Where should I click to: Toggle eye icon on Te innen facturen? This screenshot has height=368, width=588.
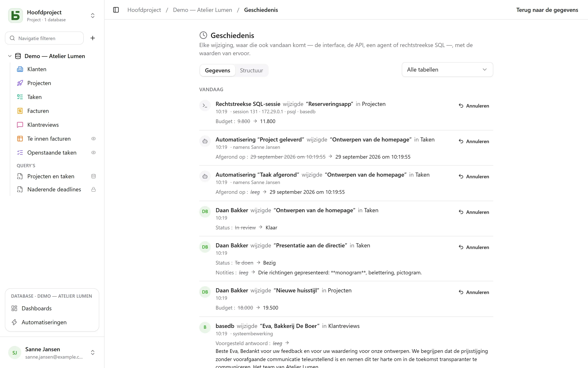tap(93, 138)
